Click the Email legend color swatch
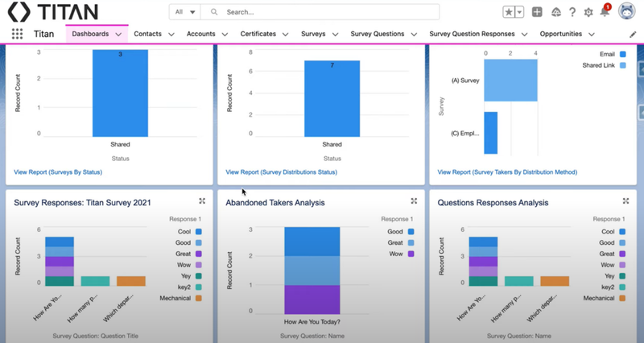This screenshot has height=343, width=644. point(622,54)
